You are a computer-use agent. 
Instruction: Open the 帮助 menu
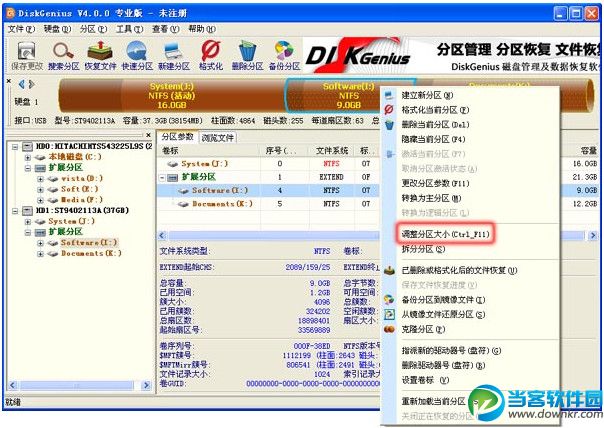coord(202,29)
